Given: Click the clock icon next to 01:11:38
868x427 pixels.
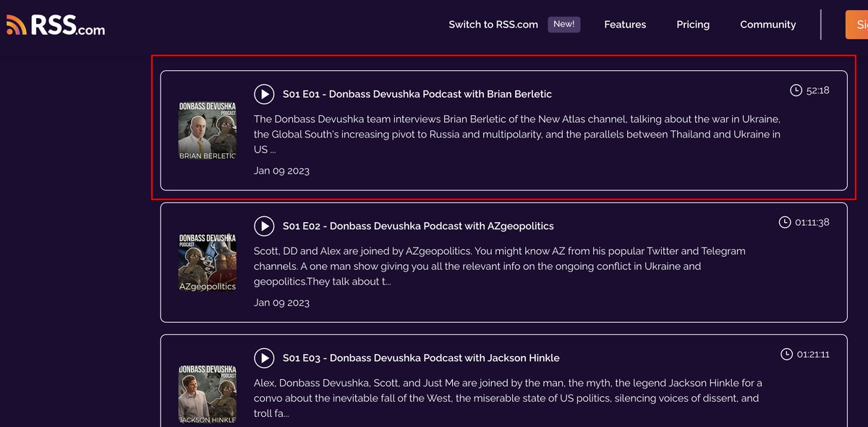Looking at the screenshot, I should 785,222.
